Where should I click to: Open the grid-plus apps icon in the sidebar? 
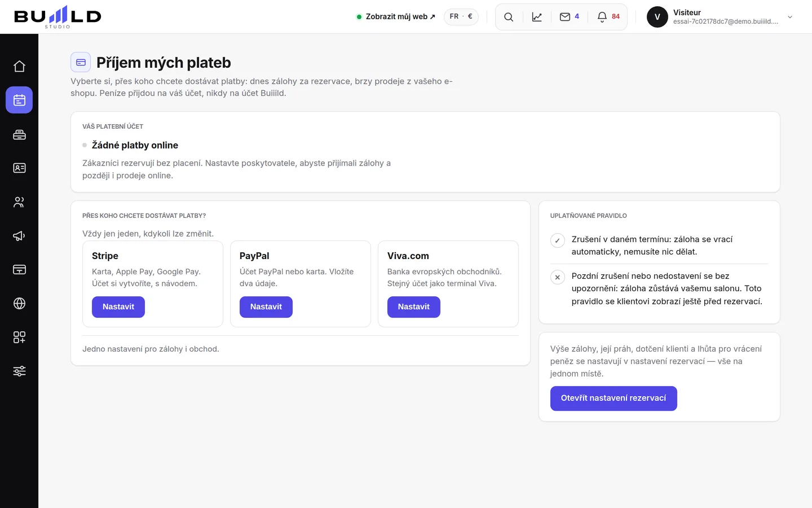pyautogui.click(x=19, y=338)
